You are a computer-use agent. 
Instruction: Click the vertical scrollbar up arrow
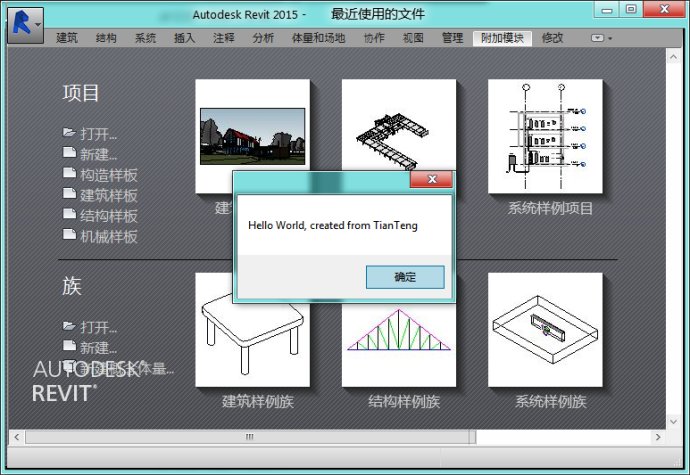673,57
